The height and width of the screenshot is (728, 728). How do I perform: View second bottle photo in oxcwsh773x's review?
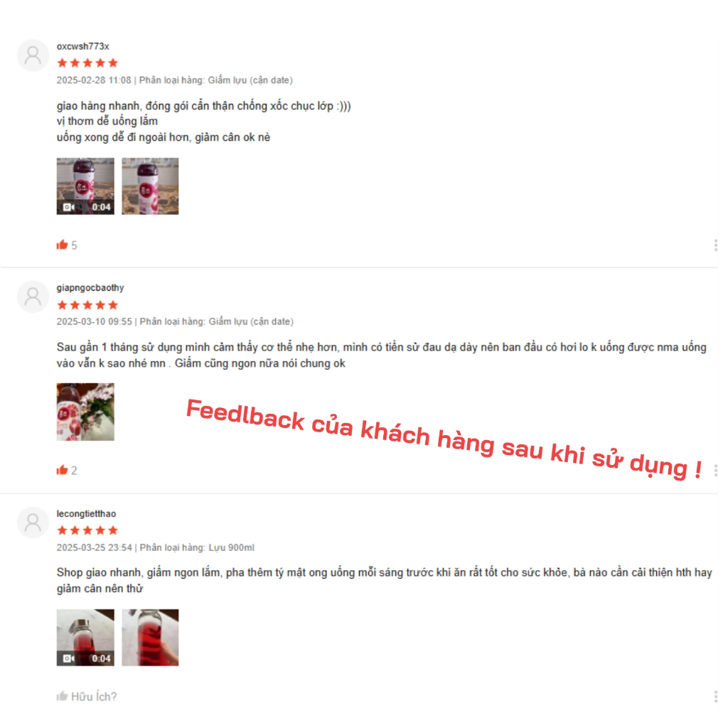point(150,186)
